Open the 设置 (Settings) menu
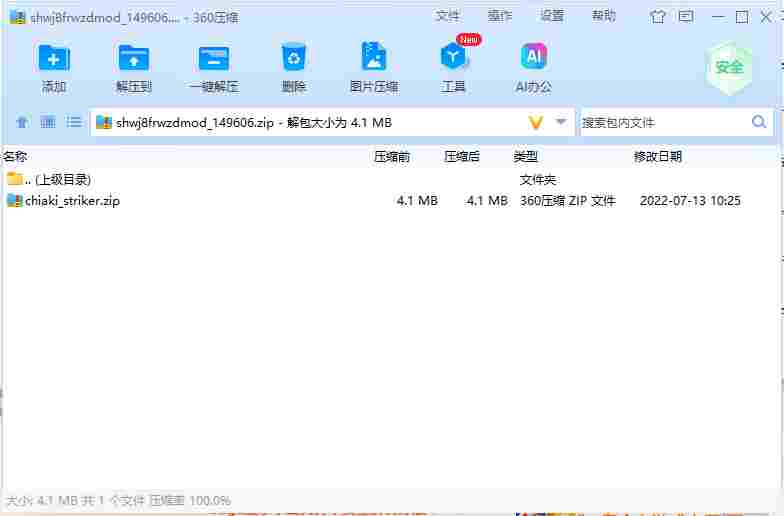The height and width of the screenshot is (516, 784). click(x=552, y=16)
